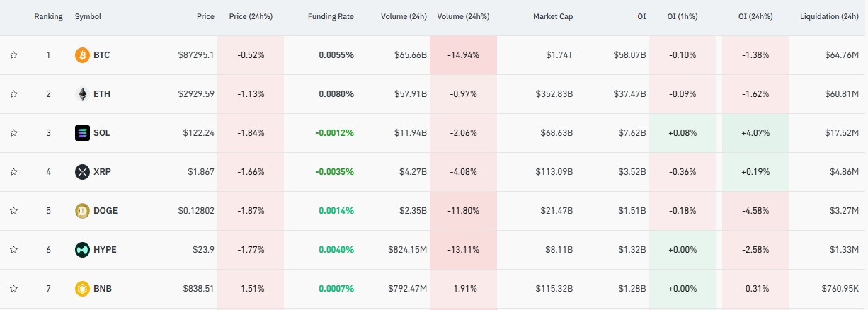Click the Ethereum diamond icon

coord(82,94)
